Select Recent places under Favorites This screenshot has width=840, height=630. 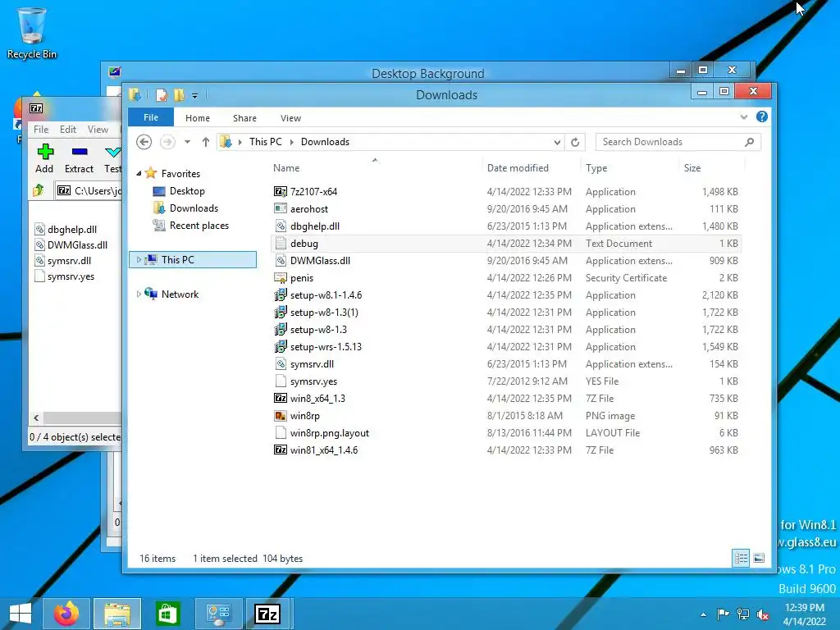[199, 226]
